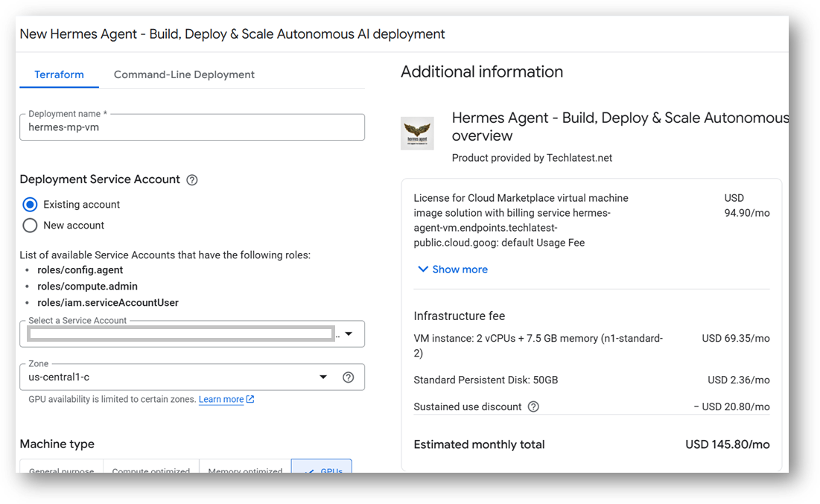Click the USD 69.35/mo VM instance price
The width and height of the screenshot is (820, 504).
tap(736, 338)
